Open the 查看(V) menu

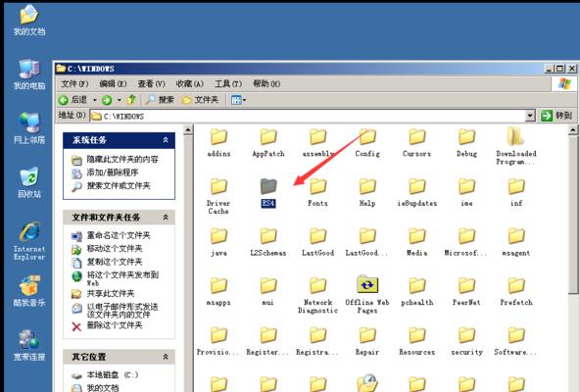151,84
